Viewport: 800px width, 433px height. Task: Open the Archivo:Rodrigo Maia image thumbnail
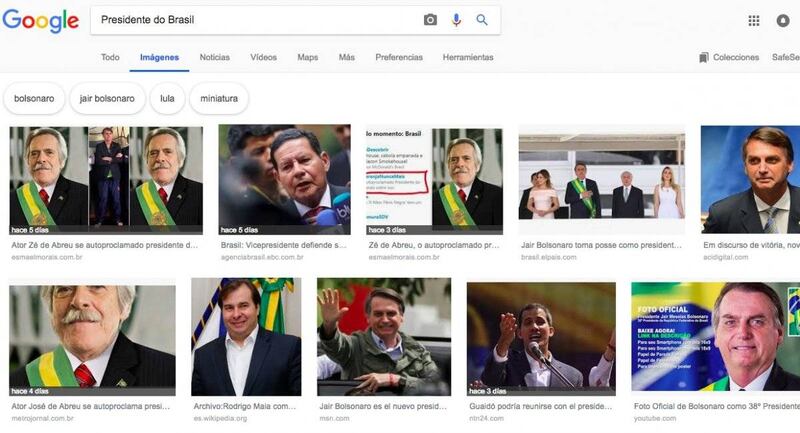246,337
